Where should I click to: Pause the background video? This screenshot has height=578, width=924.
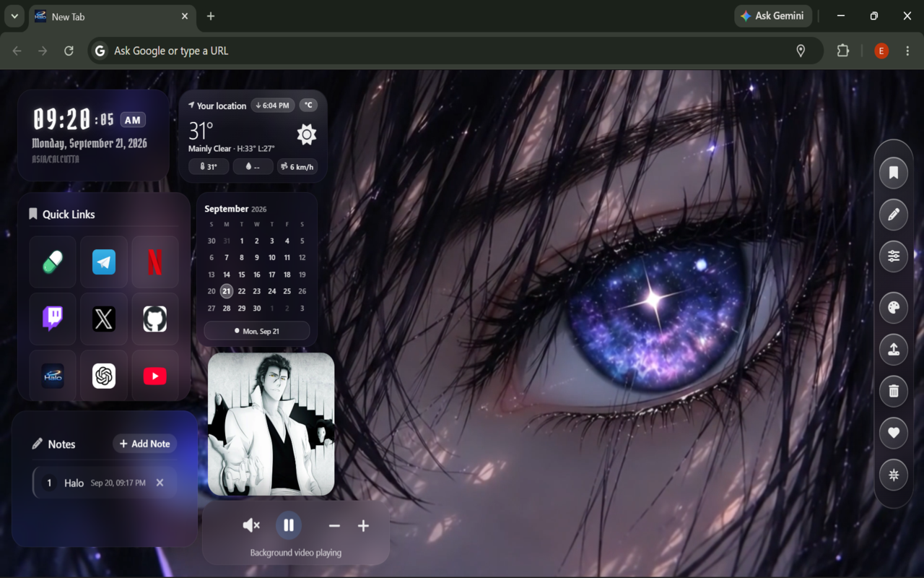(x=289, y=525)
